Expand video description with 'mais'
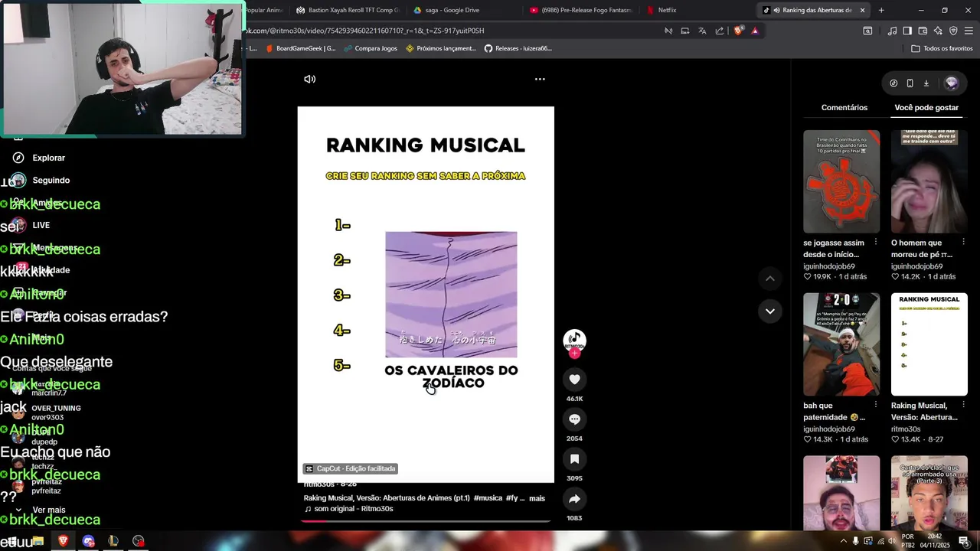 [x=537, y=498]
